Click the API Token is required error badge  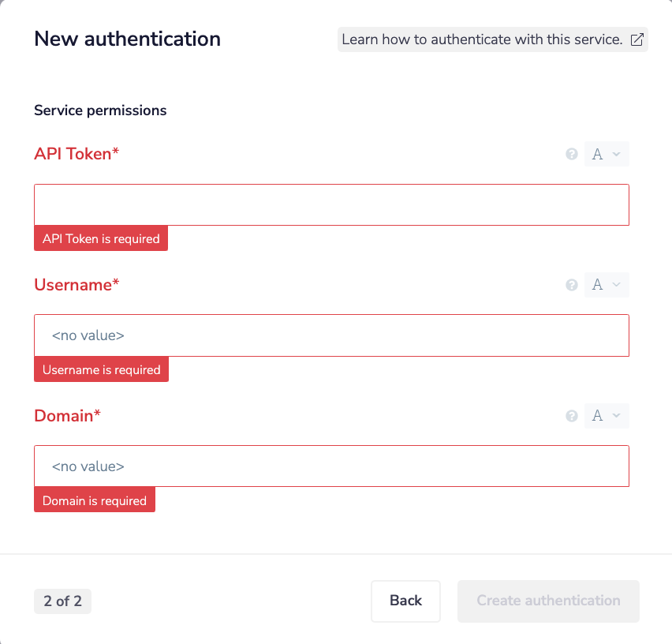[x=100, y=238]
